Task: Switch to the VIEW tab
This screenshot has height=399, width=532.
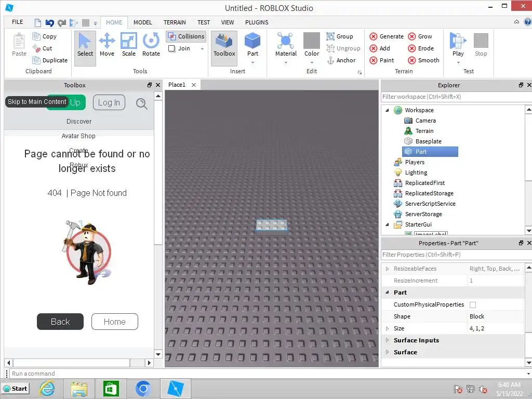Action: click(x=228, y=22)
